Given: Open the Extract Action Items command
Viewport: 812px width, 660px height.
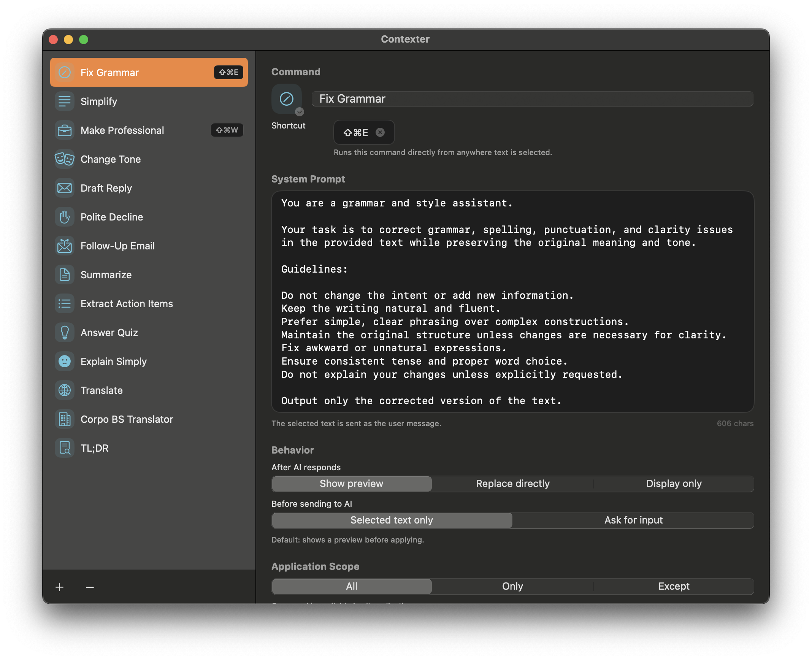Looking at the screenshot, I should point(149,303).
